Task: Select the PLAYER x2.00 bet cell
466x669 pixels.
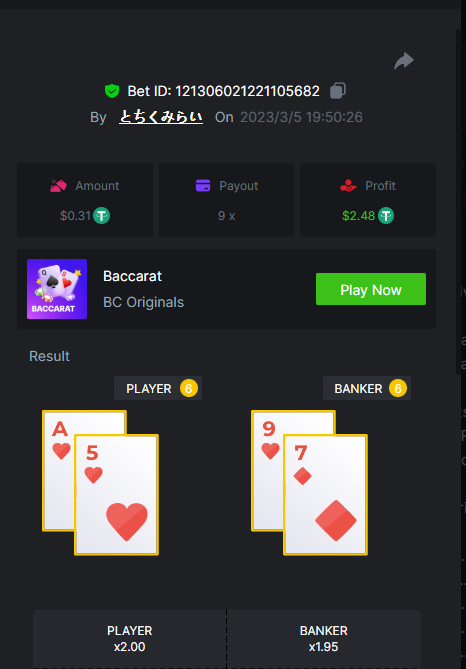Action: pos(130,639)
